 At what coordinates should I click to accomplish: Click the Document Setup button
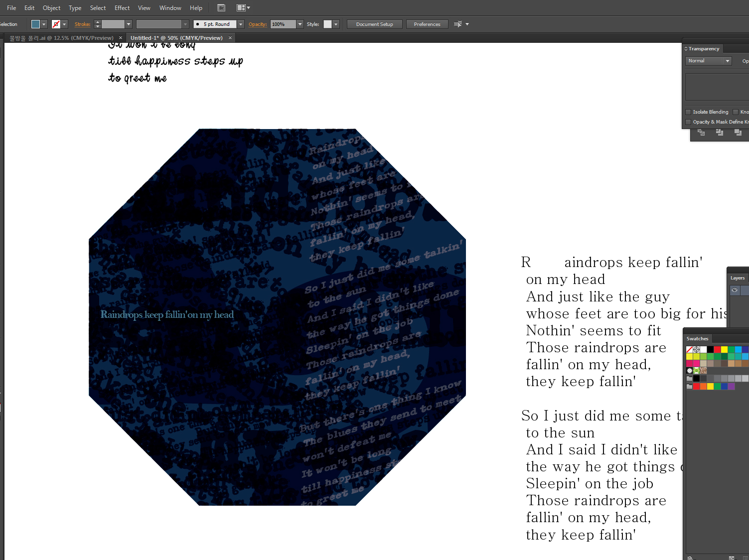point(374,24)
